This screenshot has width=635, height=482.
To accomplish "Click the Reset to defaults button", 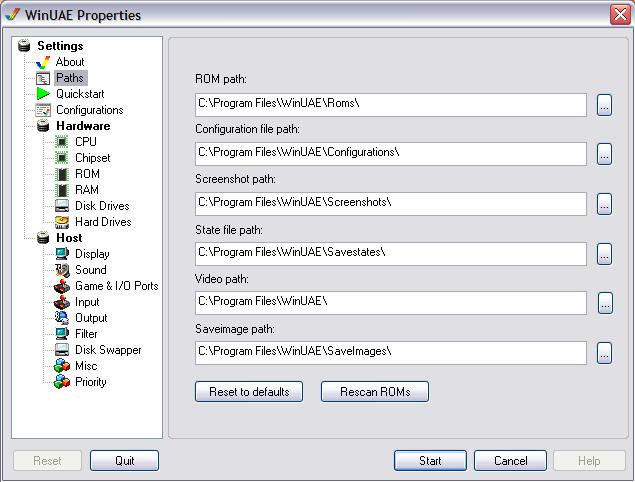I will point(249,392).
